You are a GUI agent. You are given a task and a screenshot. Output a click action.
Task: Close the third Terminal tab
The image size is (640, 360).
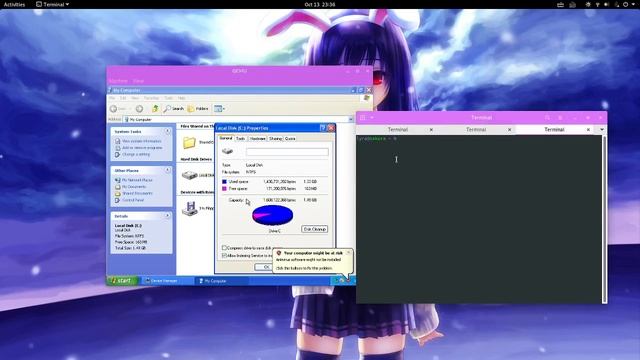click(x=588, y=129)
